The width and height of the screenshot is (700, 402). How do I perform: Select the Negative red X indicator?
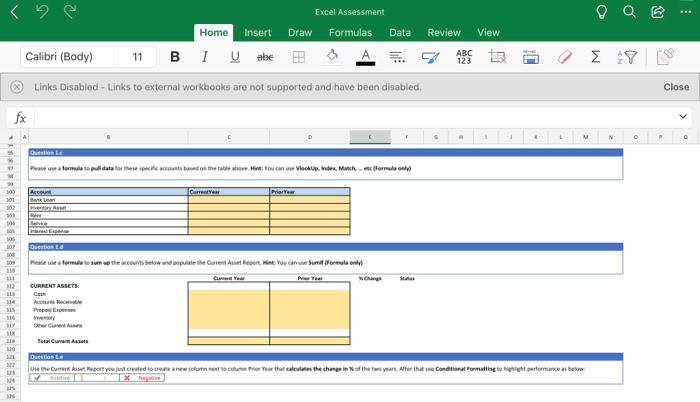[142, 378]
